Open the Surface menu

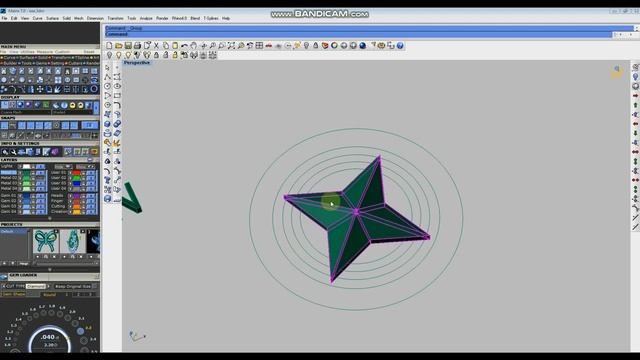tap(53, 18)
